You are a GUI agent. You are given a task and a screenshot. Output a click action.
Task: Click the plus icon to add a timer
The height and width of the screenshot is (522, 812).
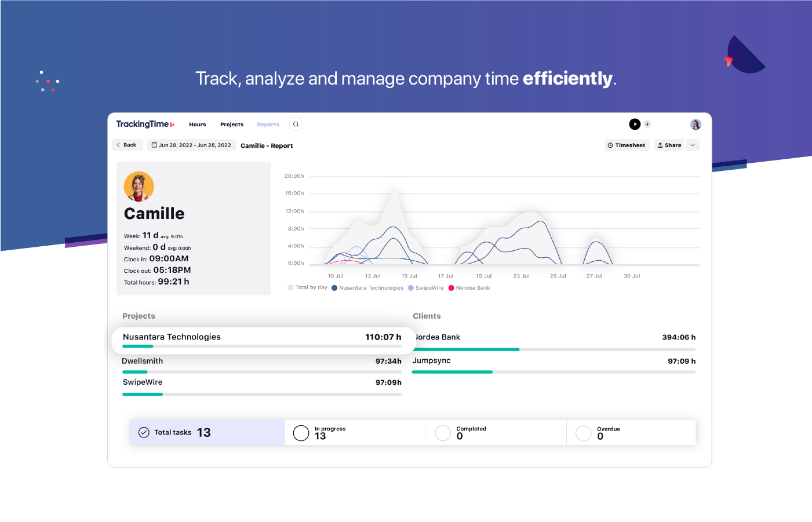pyautogui.click(x=648, y=124)
